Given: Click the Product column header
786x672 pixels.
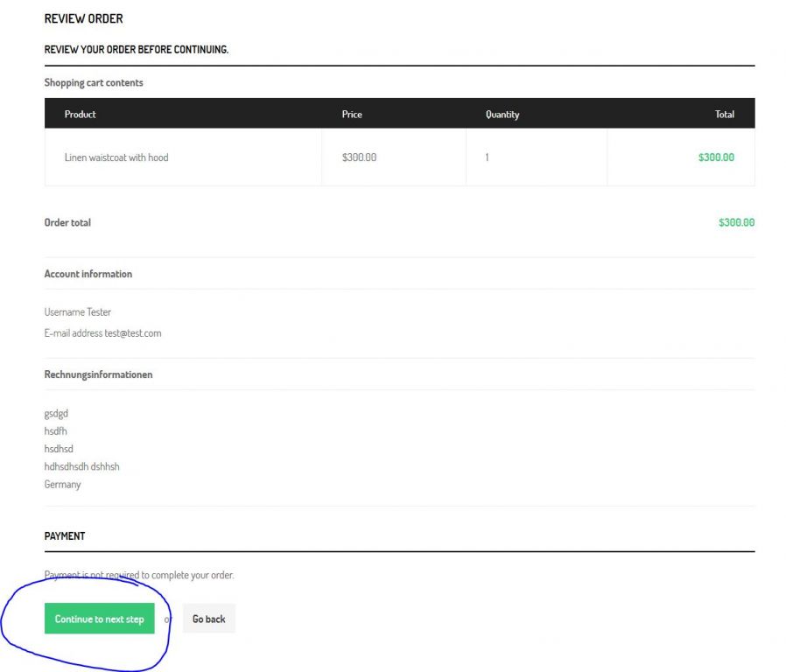Looking at the screenshot, I should pyautogui.click(x=81, y=114).
